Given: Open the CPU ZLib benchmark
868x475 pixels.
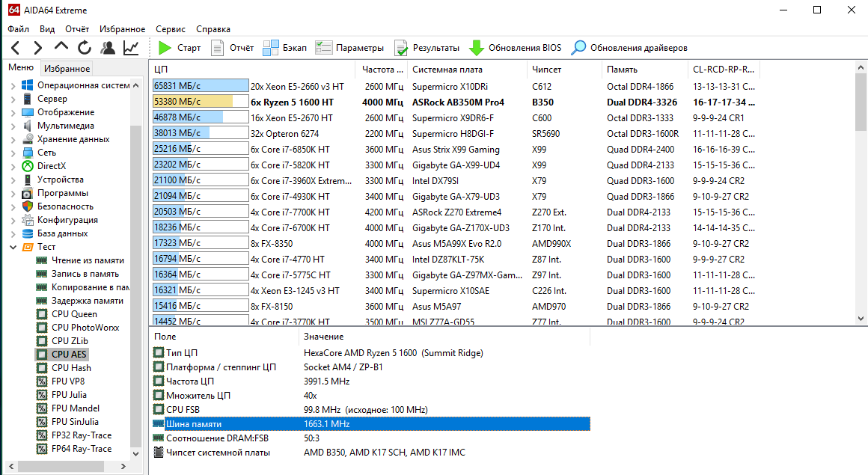Looking at the screenshot, I should coord(70,341).
